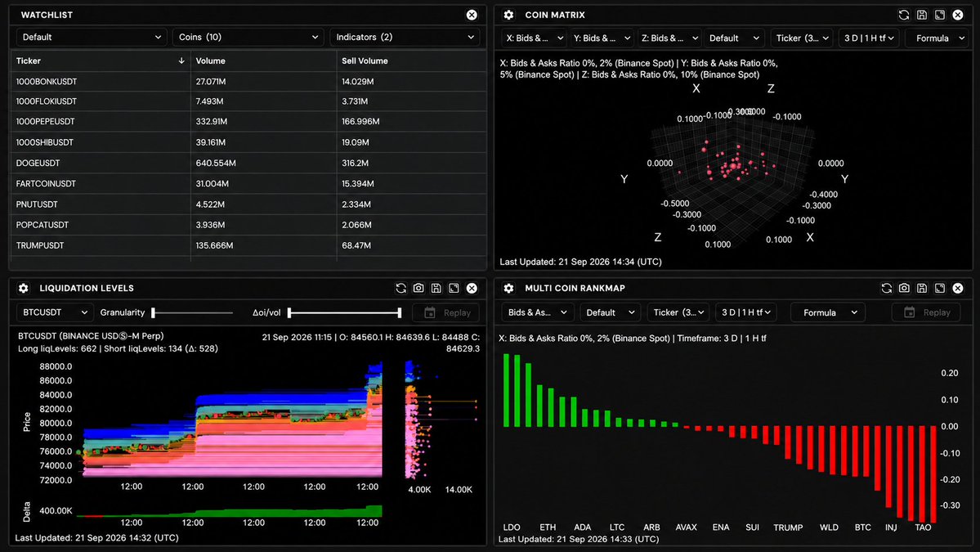Select the DOGEUSDT row
980x552 pixels.
pyautogui.click(x=248, y=163)
